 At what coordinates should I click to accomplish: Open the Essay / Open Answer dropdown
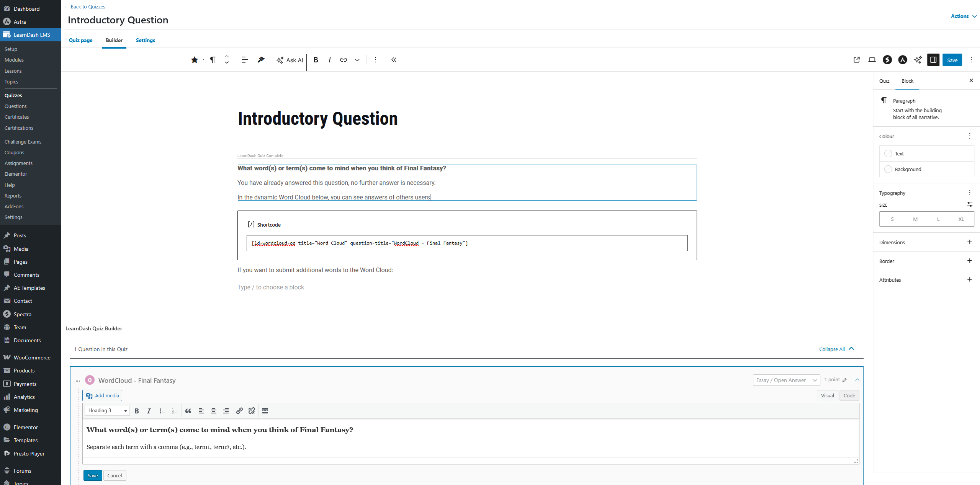pyautogui.click(x=786, y=380)
